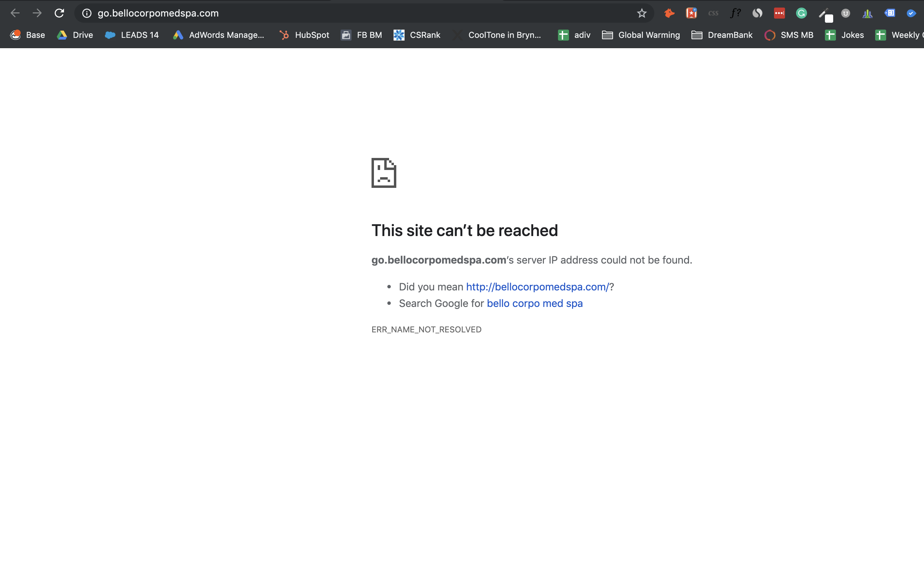Expand the Global Warming bookmarks folder

click(x=641, y=35)
